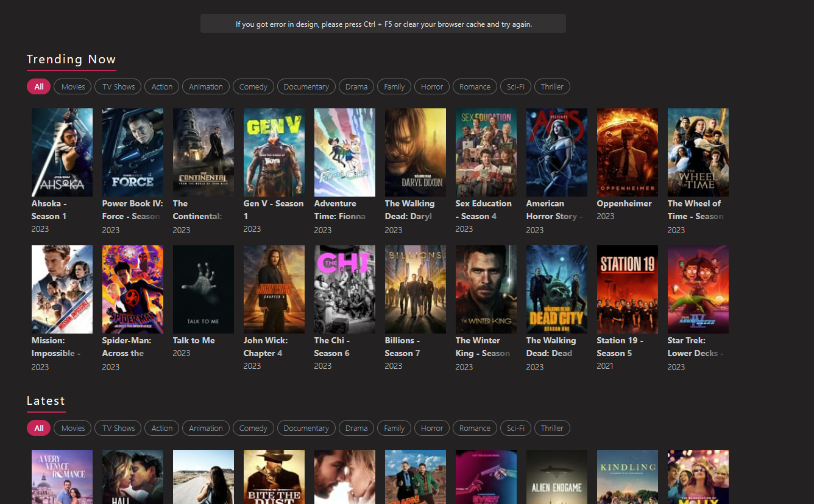Filter Latest section by Sci-Fi

coord(515,428)
